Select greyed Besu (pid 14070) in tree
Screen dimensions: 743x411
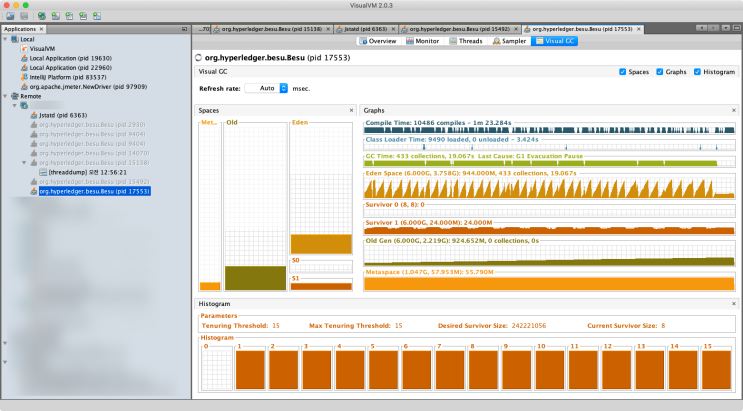[94, 153]
